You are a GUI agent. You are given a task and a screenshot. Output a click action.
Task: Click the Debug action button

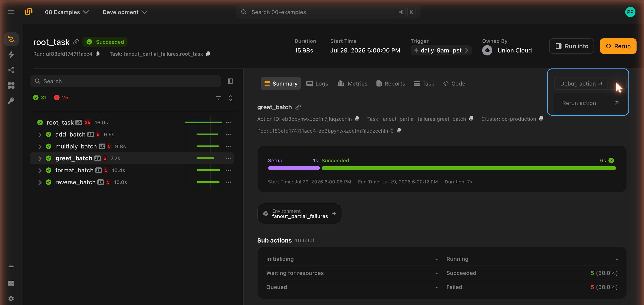pos(581,83)
